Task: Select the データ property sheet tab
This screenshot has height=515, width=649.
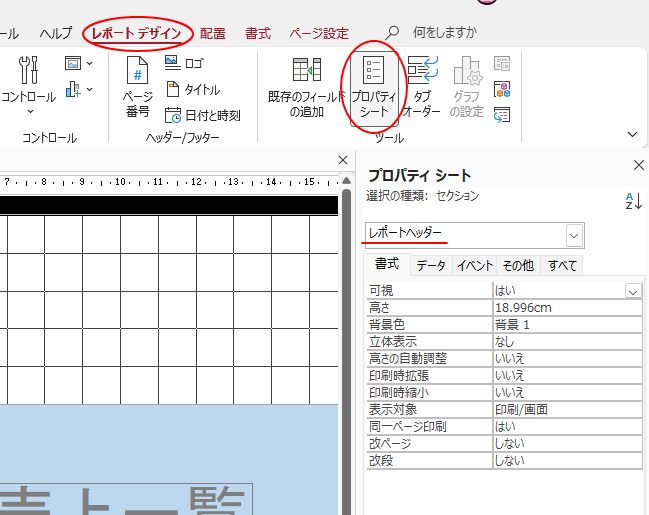Action: pyautogui.click(x=430, y=265)
